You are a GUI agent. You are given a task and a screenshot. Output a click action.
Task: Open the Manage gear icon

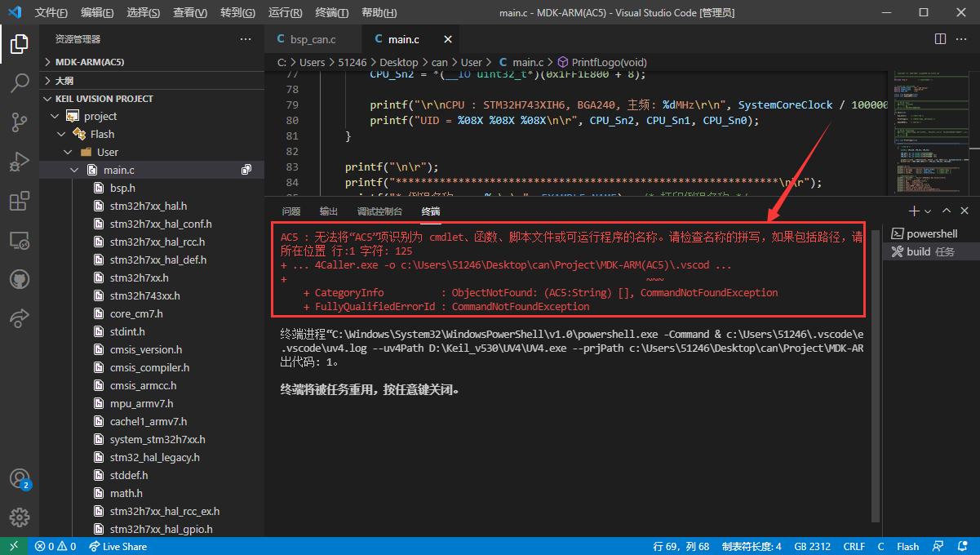tap(20, 517)
